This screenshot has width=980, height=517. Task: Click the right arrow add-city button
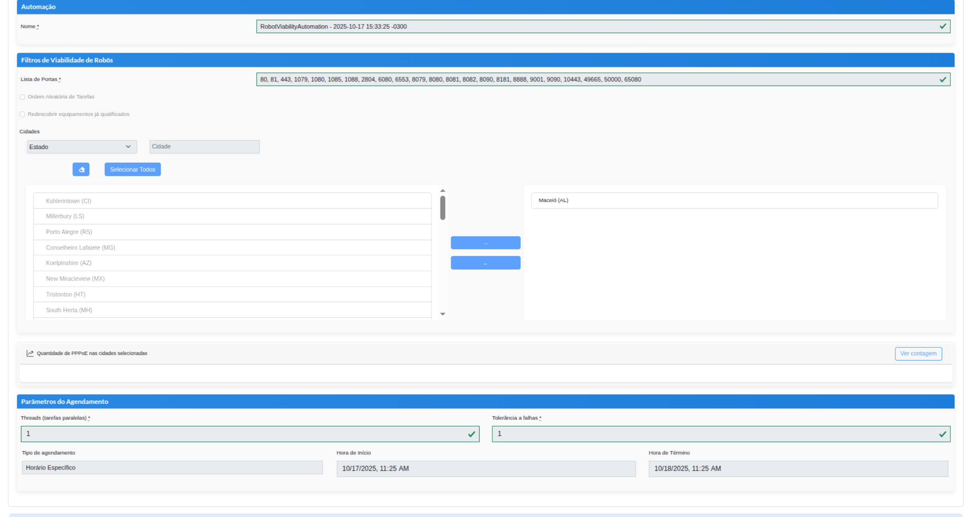pos(486,243)
